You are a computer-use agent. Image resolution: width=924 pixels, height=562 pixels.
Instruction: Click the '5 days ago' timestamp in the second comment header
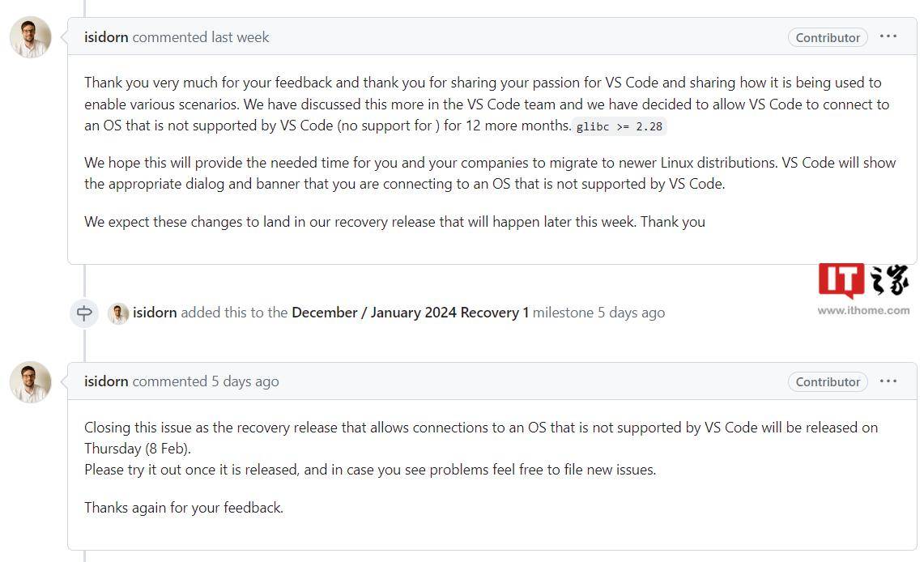click(245, 381)
